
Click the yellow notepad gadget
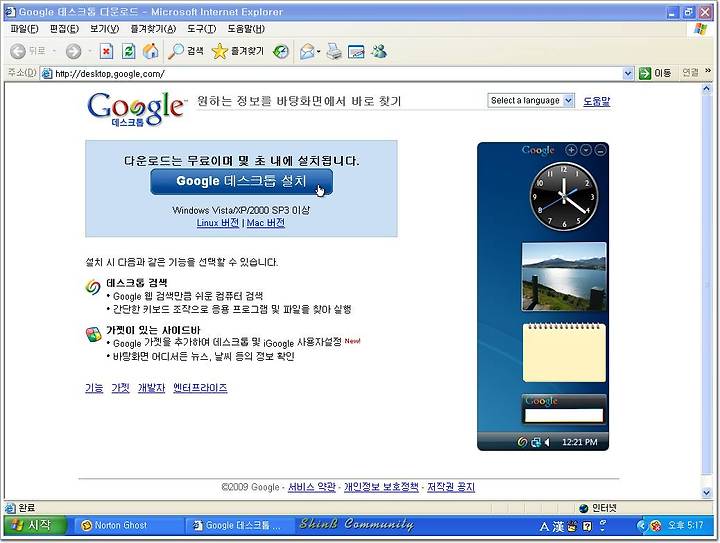[564, 353]
